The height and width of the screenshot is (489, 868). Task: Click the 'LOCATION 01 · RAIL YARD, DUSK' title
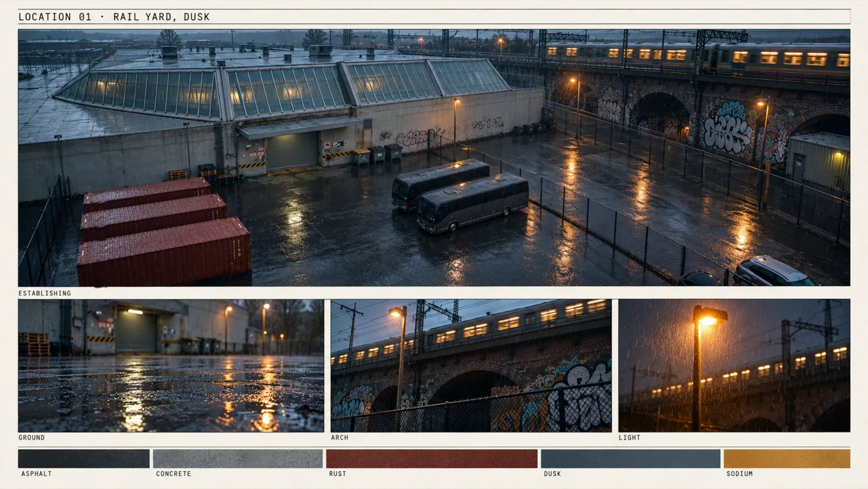pyautogui.click(x=114, y=17)
